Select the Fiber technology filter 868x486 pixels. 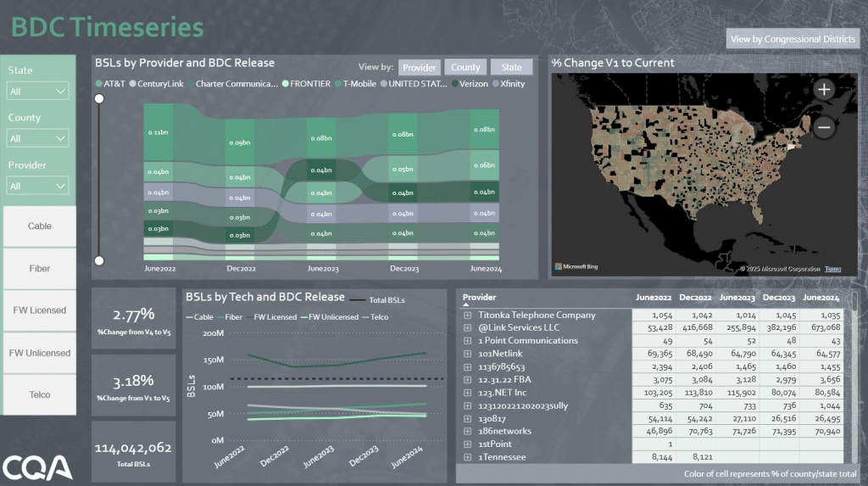tap(39, 268)
